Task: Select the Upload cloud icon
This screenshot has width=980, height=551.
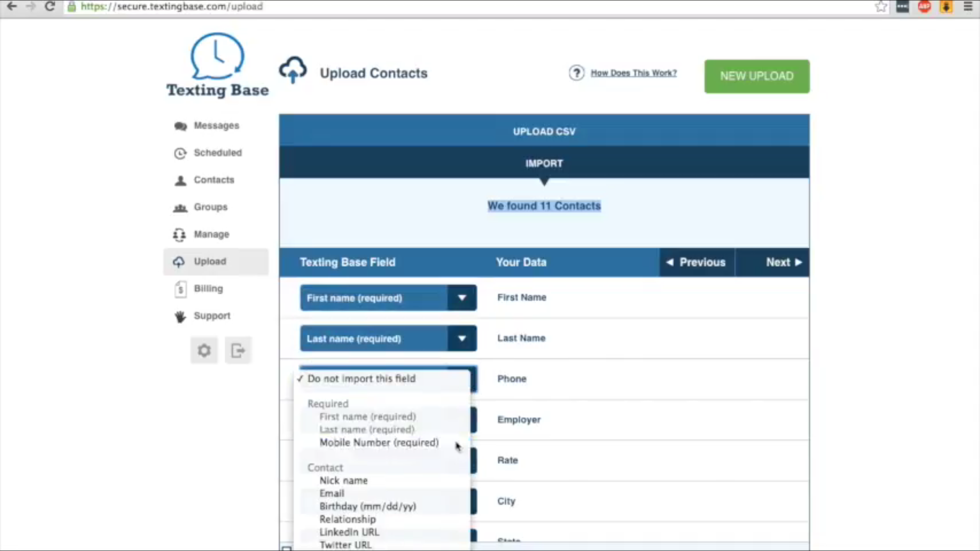Action: [x=179, y=262]
